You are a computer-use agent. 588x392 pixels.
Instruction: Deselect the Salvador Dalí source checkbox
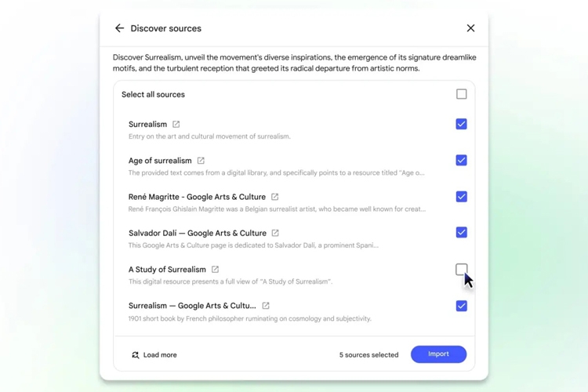[x=461, y=233]
